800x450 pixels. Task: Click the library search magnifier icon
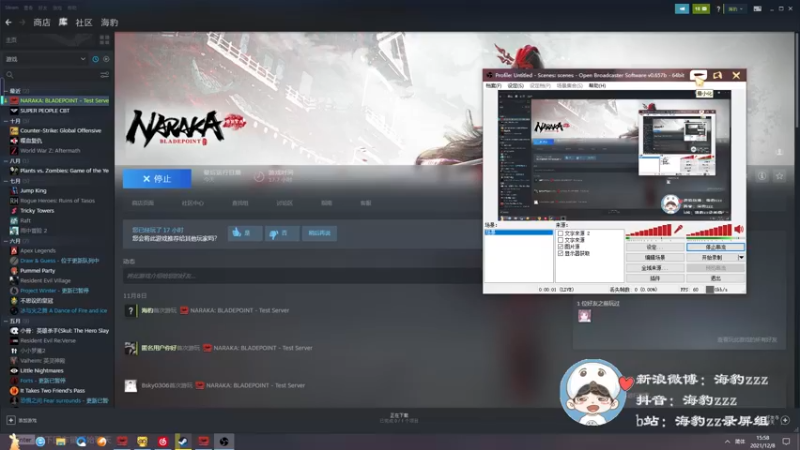point(10,75)
